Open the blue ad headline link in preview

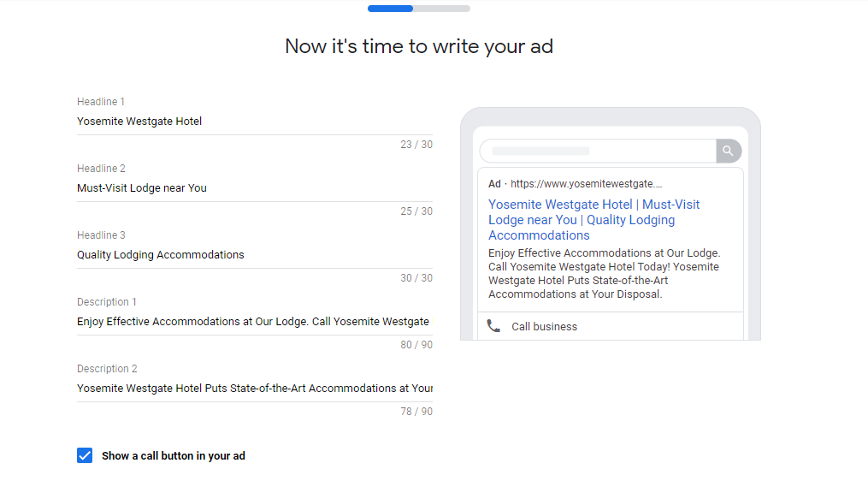pos(594,220)
